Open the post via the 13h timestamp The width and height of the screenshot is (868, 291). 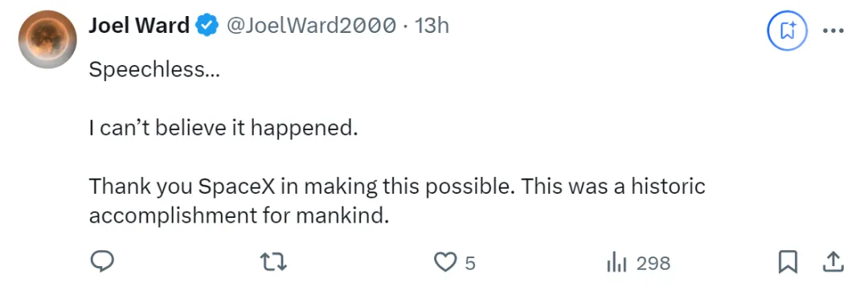pos(432,26)
